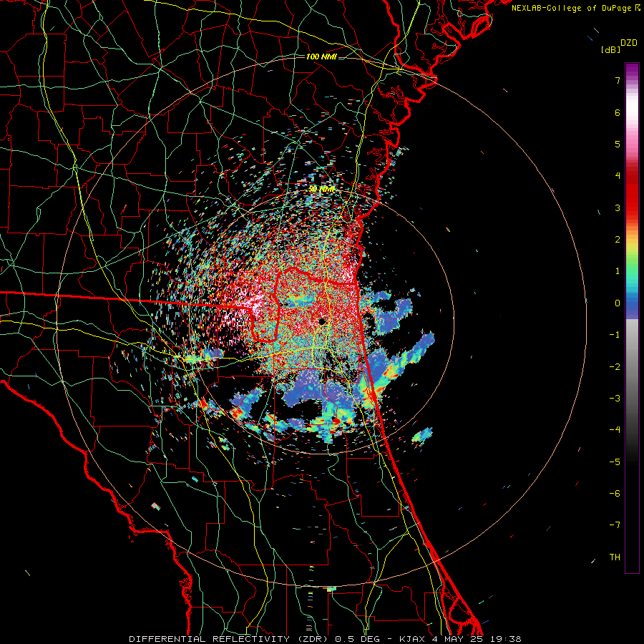Click the [dB] units label
The image size is (644, 644).
pos(610,50)
